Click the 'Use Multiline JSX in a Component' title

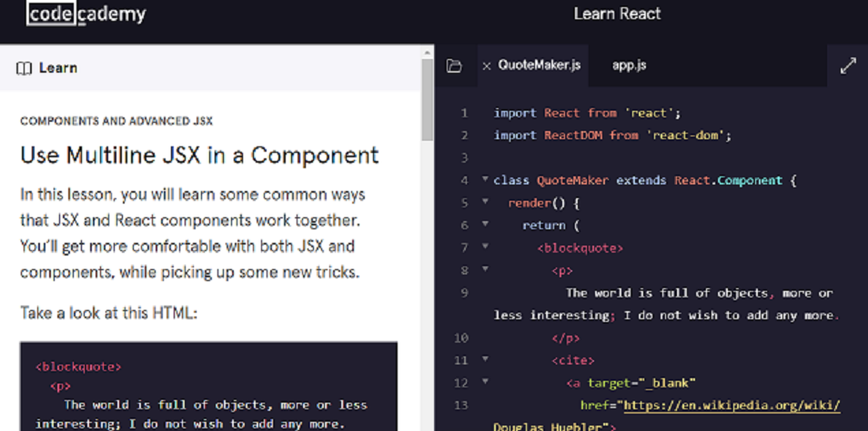pyautogui.click(x=199, y=156)
